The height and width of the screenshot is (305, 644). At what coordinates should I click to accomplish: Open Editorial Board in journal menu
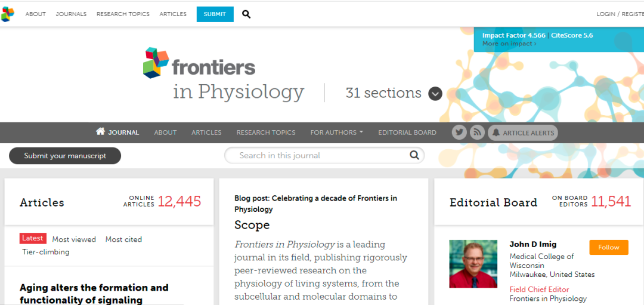coord(407,133)
